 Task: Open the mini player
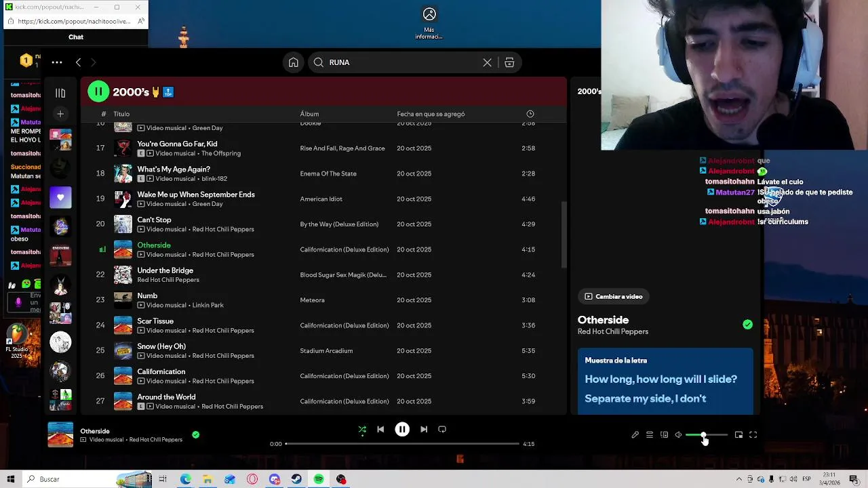(738, 435)
